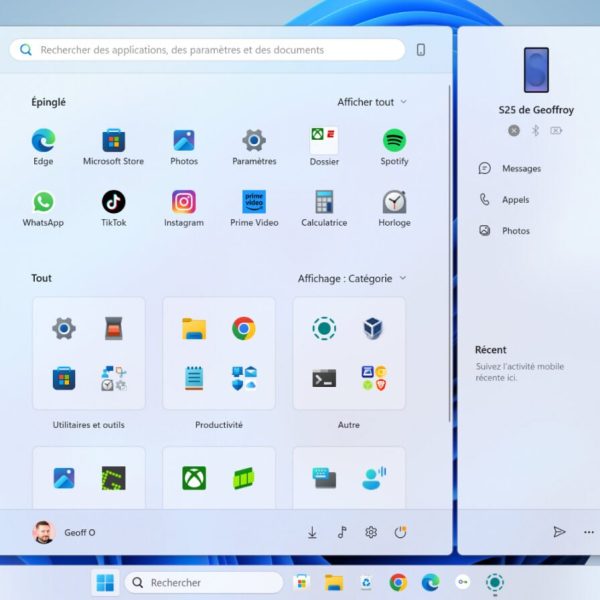600x600 pixels.
Task: Click the Récent heading in phone panel
Action: 491,350
